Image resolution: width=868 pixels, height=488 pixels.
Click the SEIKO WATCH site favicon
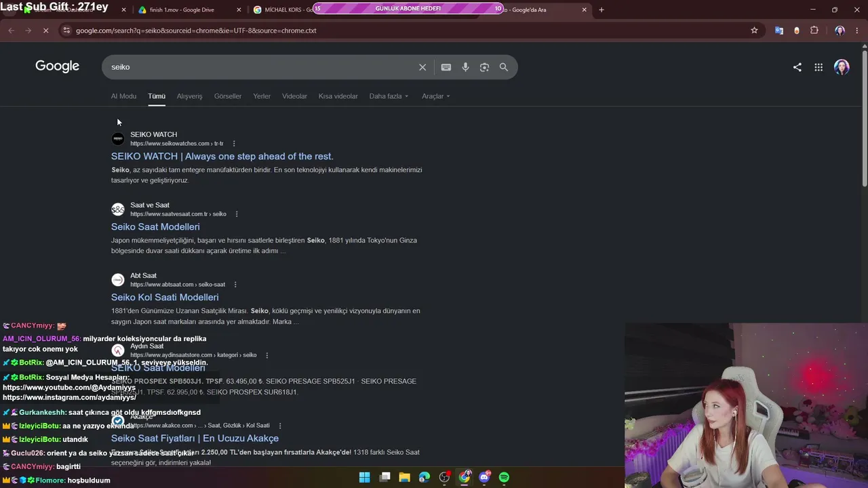118,139
